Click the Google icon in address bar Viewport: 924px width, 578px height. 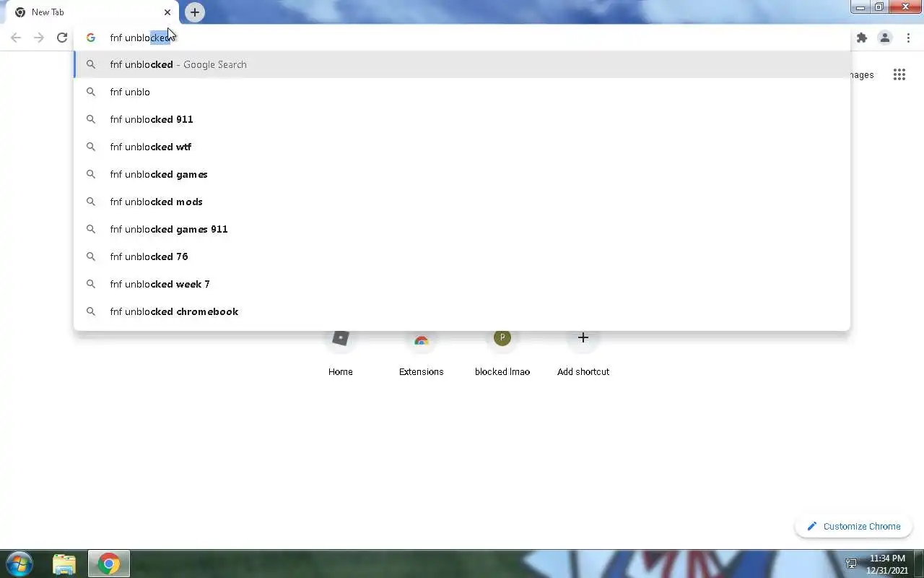pos(91,38)
